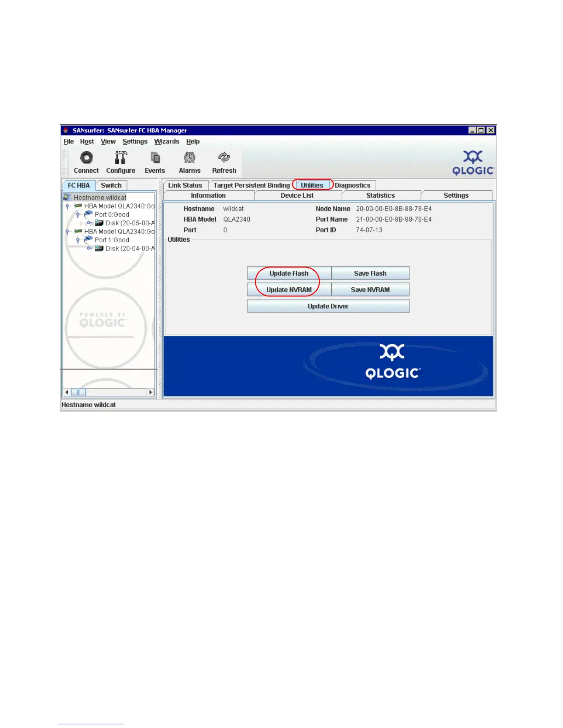Click the Port ID value 74-07-13
The image size is (563, 728).
click(x=369, y=230)
